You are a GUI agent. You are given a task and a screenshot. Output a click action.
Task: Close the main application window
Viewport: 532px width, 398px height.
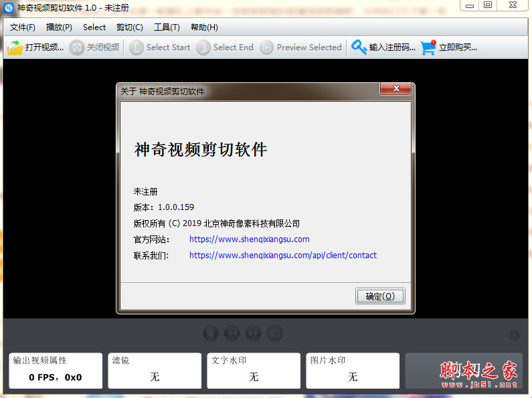point(513,5)
